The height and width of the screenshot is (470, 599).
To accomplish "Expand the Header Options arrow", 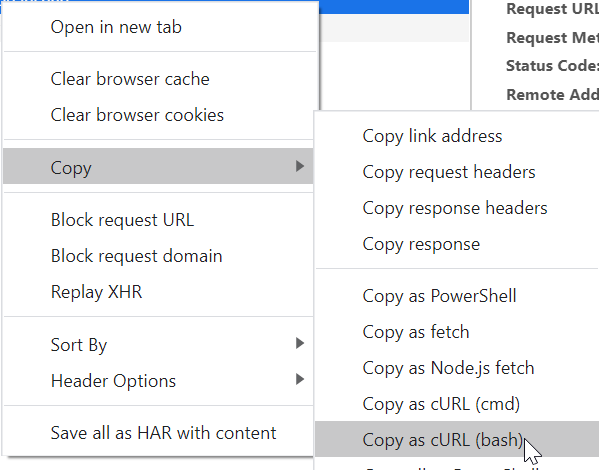I will 300,379.
